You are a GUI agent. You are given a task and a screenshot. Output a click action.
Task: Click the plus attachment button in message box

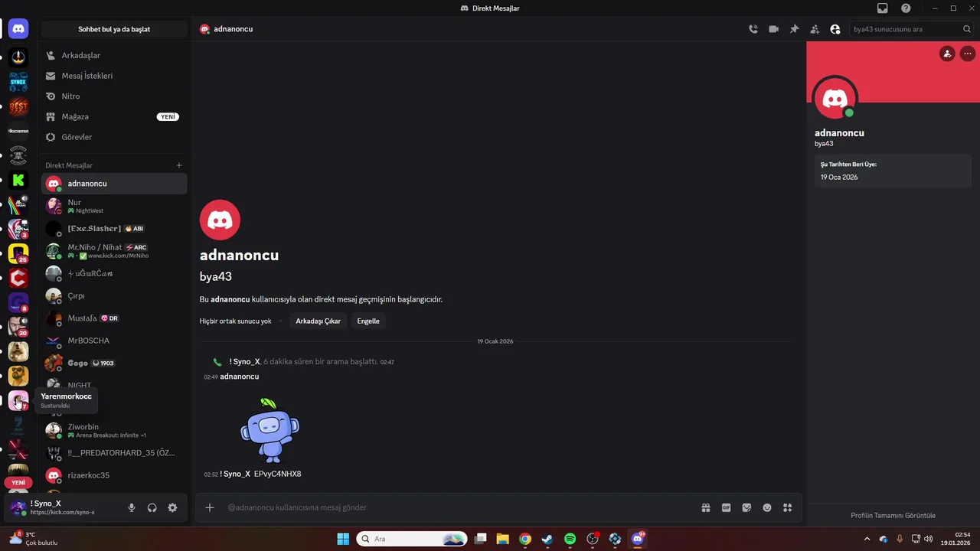click(210, 507)
